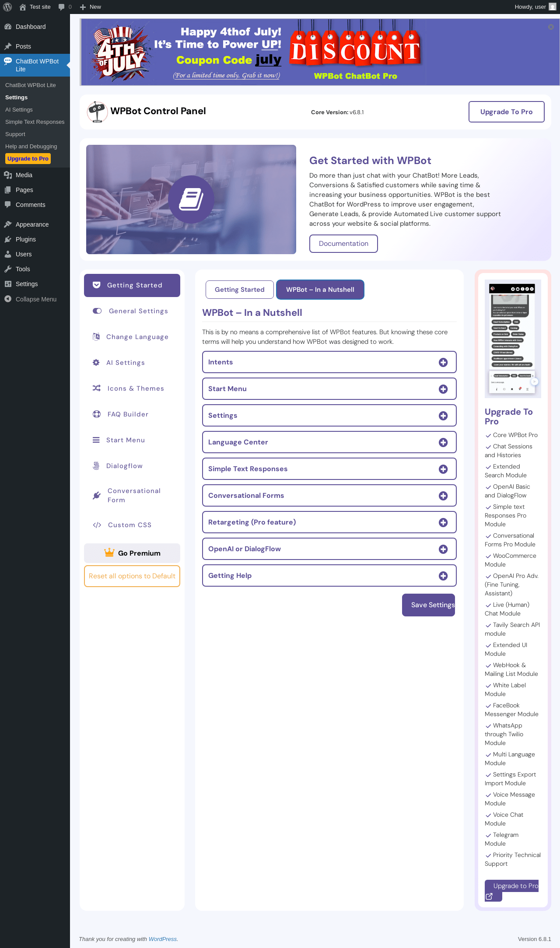Click the Plugins plug icon
This screenshot has width=560, height=948.
coord(8,239)
